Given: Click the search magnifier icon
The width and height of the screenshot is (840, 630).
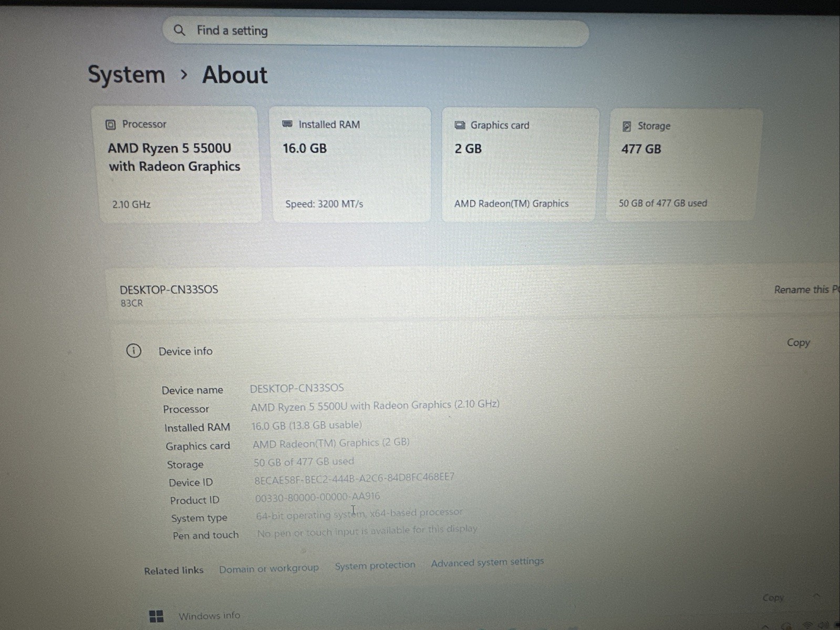Looking at the screenshot, I should [x=179, y=30].
